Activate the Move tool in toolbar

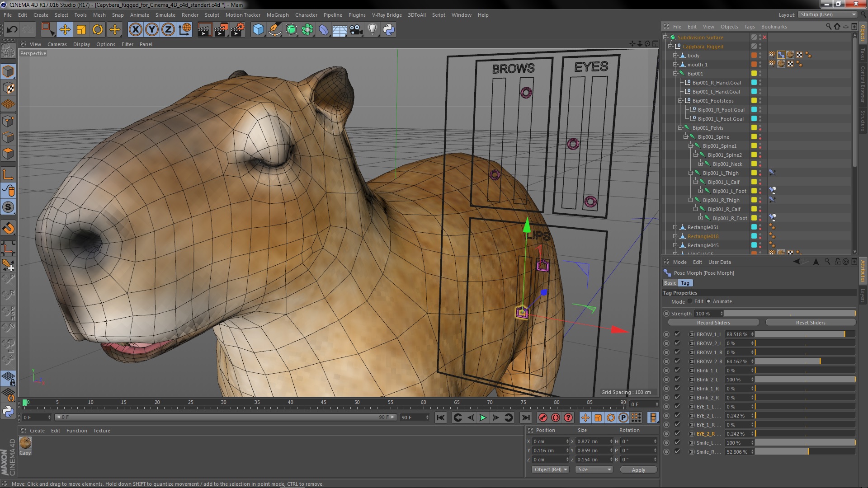click(x=65, y=30)
